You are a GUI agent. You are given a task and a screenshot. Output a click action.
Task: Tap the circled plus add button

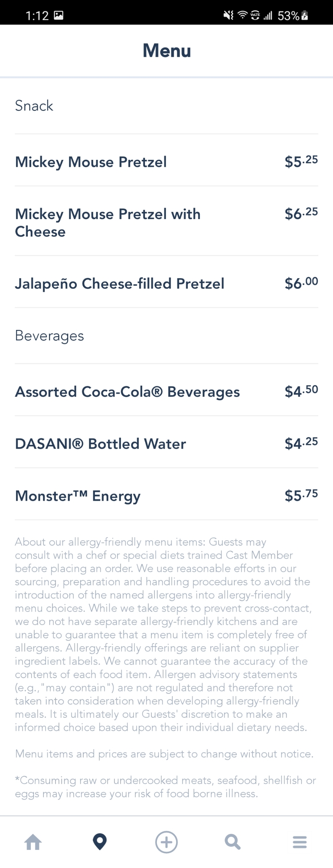click(166, 842)
